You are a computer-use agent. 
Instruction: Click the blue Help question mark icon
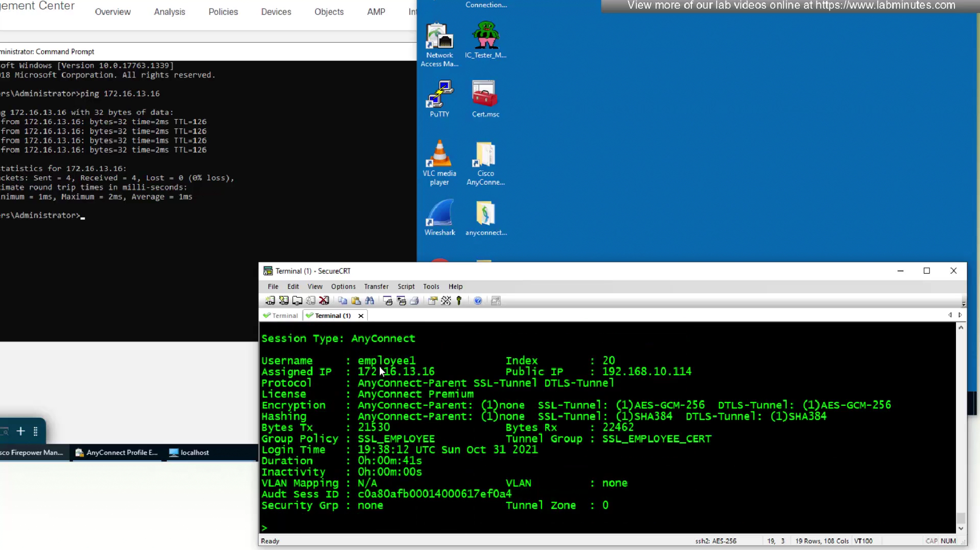point(478,301)
